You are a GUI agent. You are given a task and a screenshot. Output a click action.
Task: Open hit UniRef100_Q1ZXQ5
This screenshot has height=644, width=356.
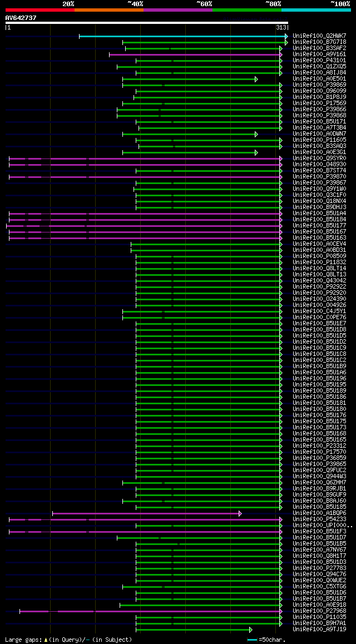point(319,67)
